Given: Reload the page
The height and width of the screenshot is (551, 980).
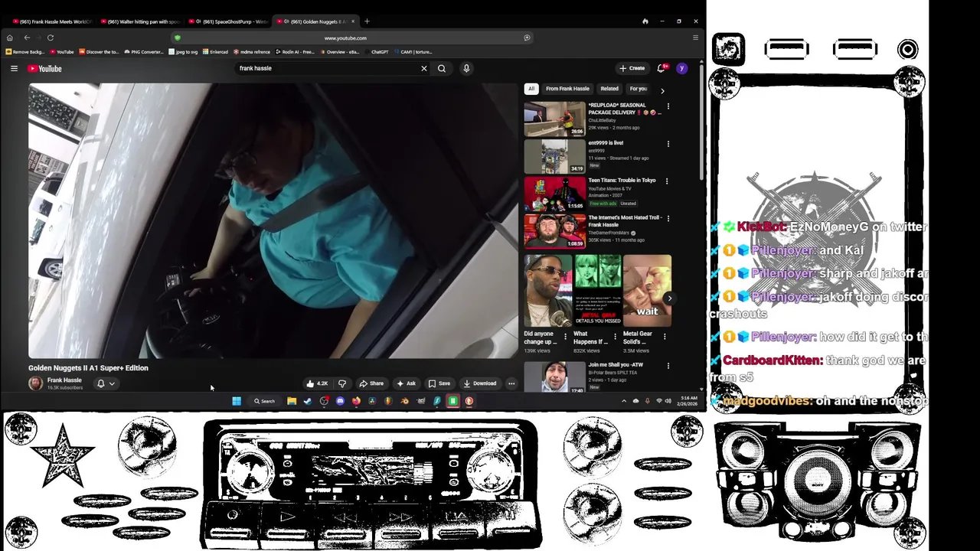Looking at the screenshot, I should pos(51,37).
